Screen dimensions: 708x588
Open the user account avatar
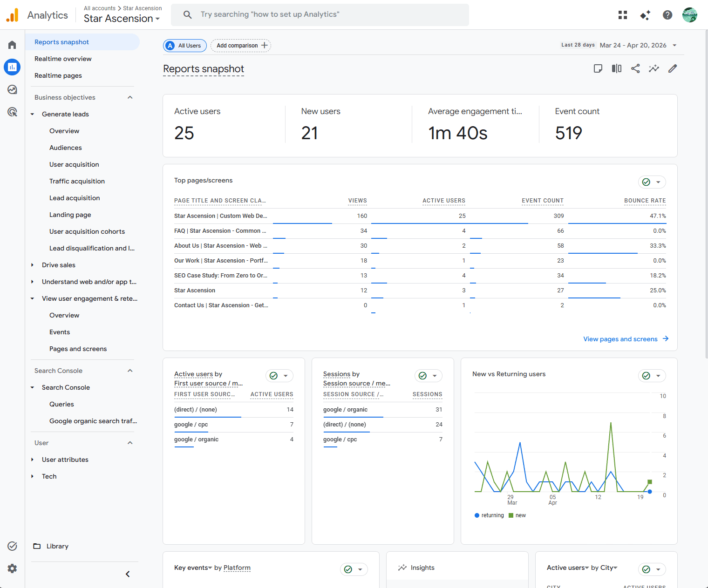690,15
